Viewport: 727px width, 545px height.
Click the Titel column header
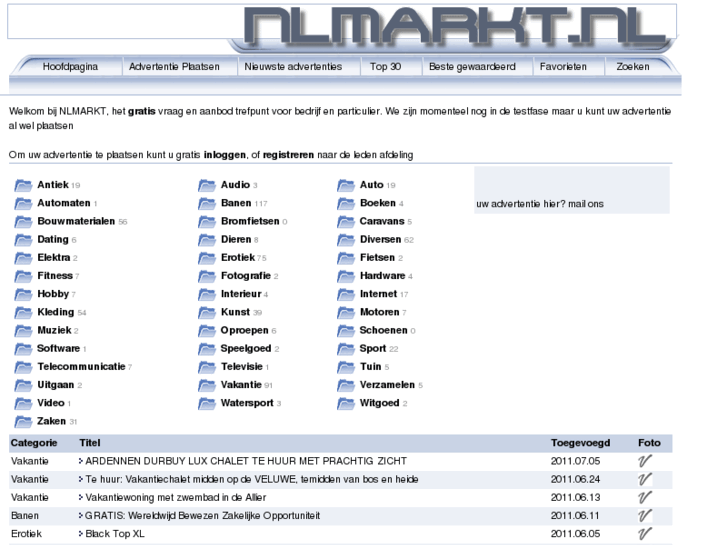coord(89,443)
